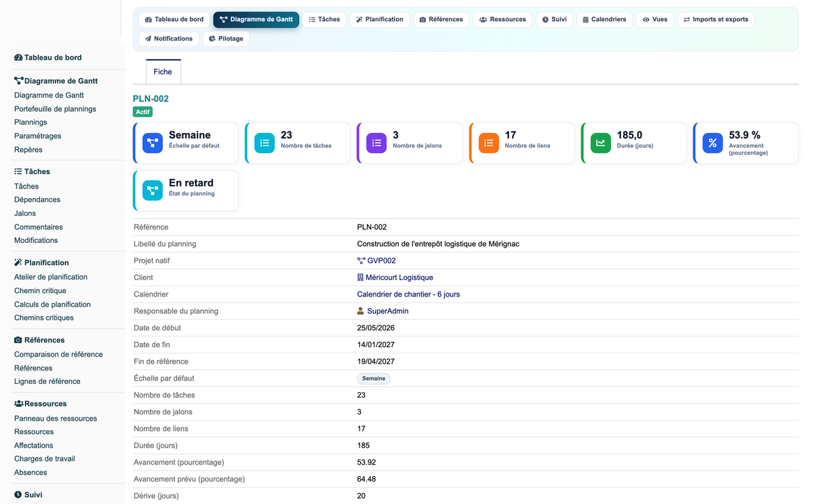Open the Références top tab

(441, 20)
